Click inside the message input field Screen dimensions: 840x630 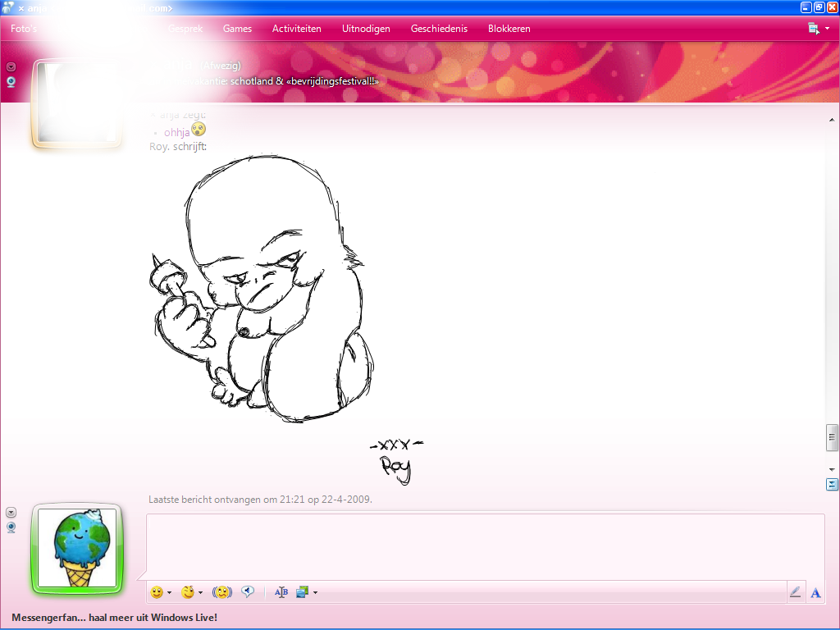click(x=484, y=546)
